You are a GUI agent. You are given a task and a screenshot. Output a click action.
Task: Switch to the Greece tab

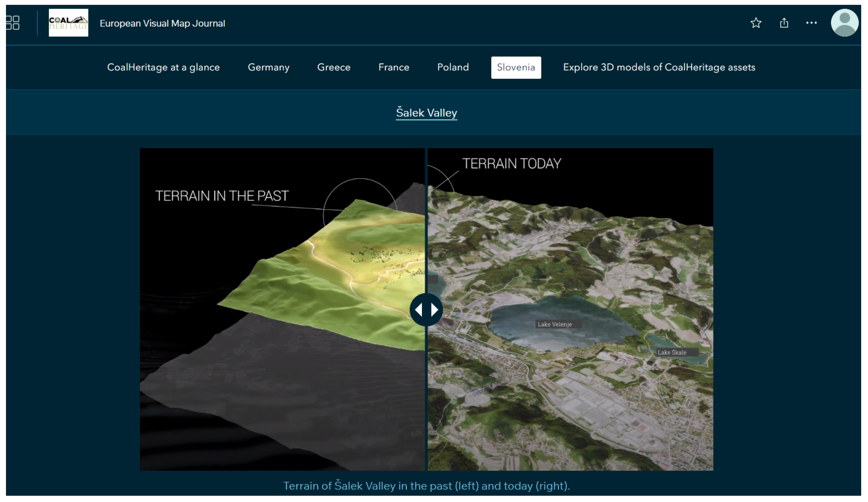[334, 67]
